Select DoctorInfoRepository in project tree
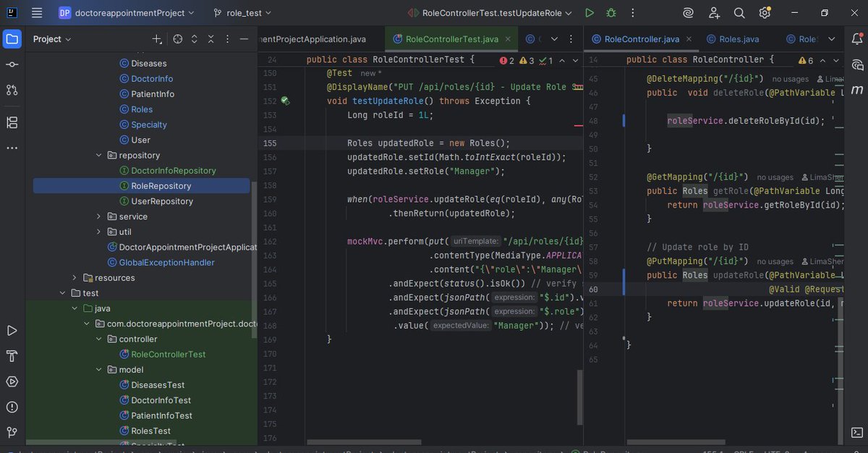 coord(168,171)
